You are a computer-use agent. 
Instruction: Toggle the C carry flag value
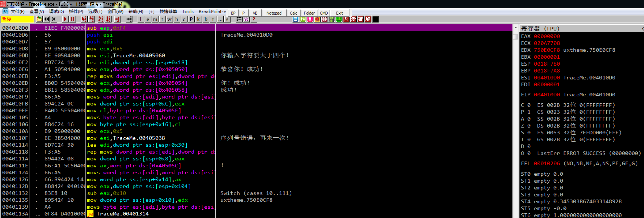pyautogui.click(x=529, y=105)
